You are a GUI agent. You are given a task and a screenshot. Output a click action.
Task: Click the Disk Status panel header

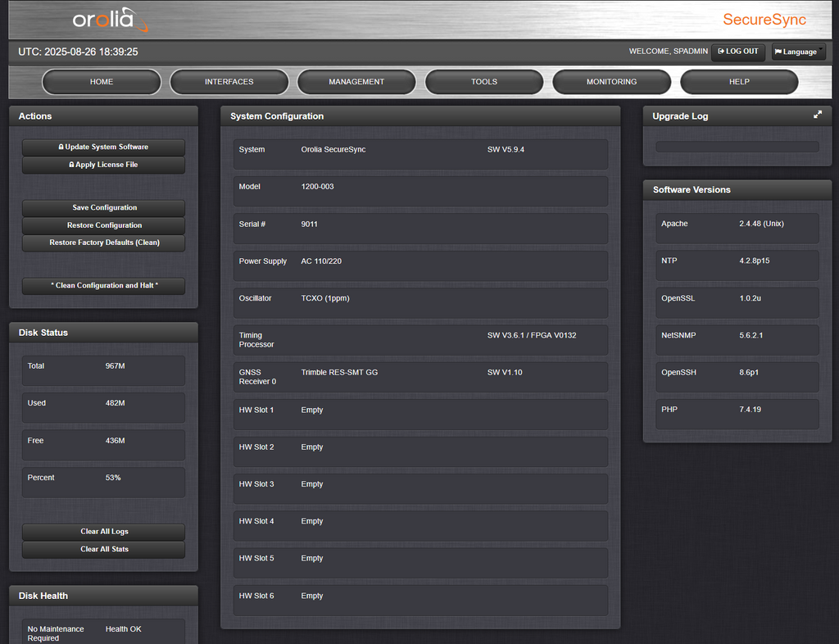pyautogui.click(x=103, y=333)
